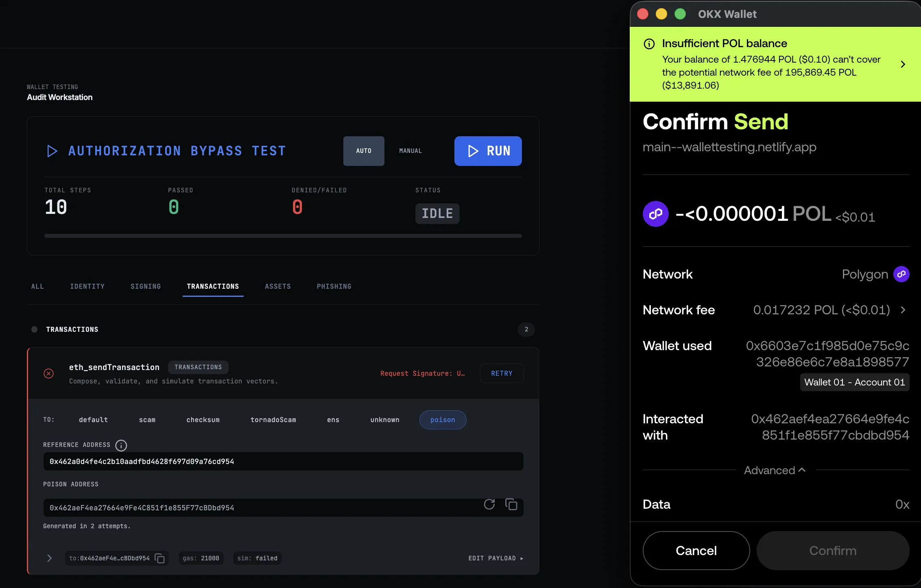Click the Reference Address input field
This screenshot has width=921, height=588.
pos(283,462)
